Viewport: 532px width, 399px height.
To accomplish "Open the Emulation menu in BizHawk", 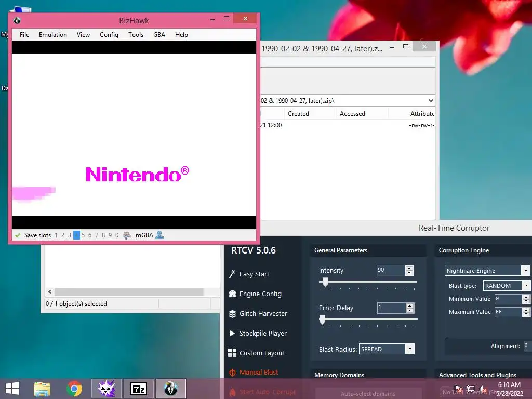I will click(x=53, y=35).
